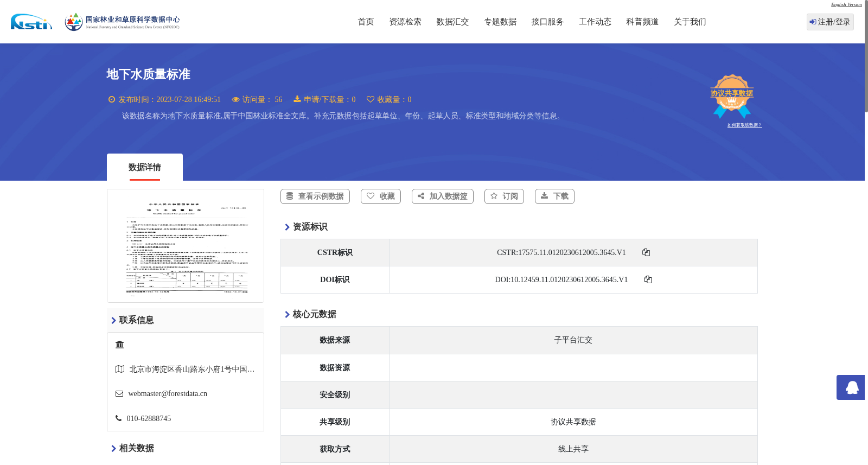Click the email envelope icon
The image size is (868, 465).
point(119,393)
